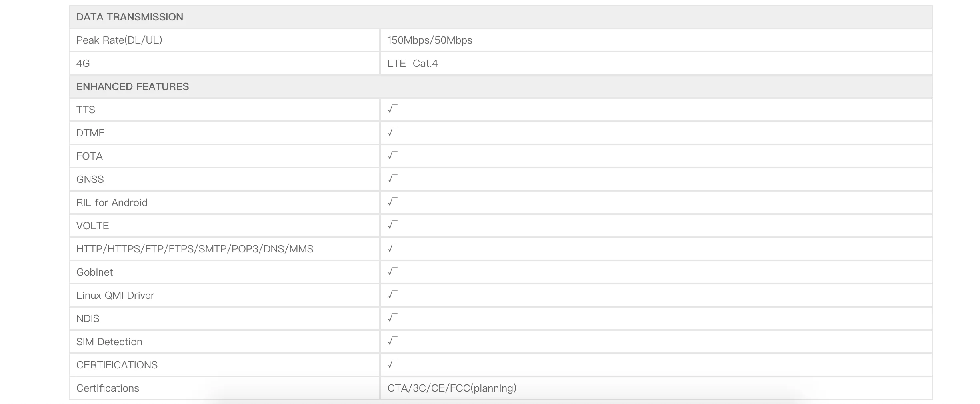Viewport: 980px width, 404px height.
Task: Click the Gobinet row checkmark
Action: click(392, 272)
